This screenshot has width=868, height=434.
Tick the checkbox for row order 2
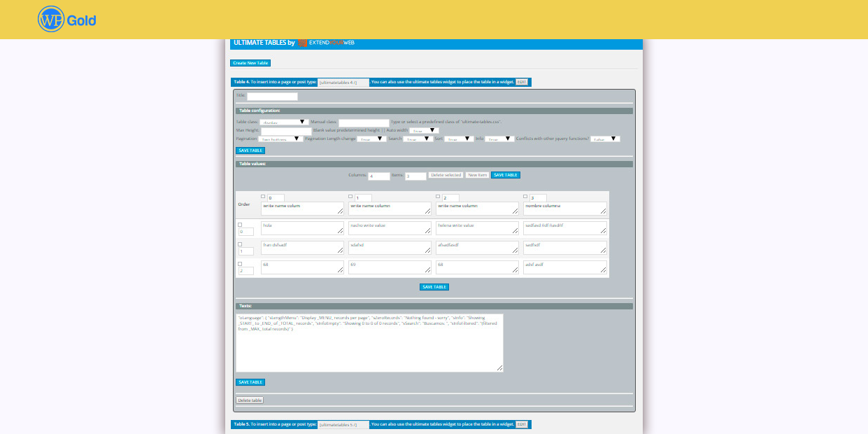(240, 264)
